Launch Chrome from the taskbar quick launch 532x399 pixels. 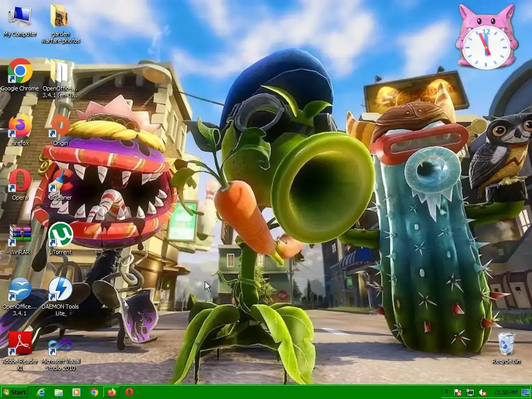[x=94, y=392]
